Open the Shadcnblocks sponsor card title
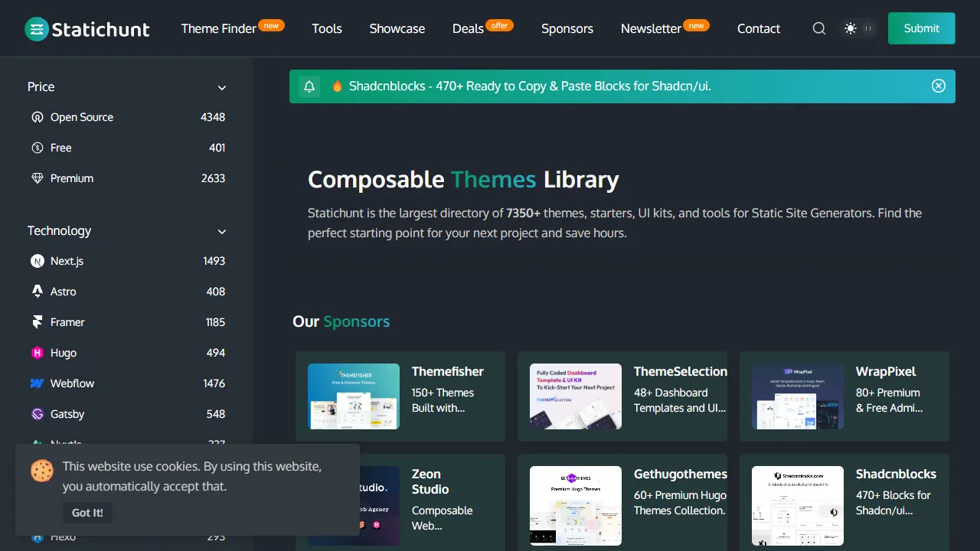Image resolution: width=980 pixels, height=551 pixels. click(x=896, y=474)
